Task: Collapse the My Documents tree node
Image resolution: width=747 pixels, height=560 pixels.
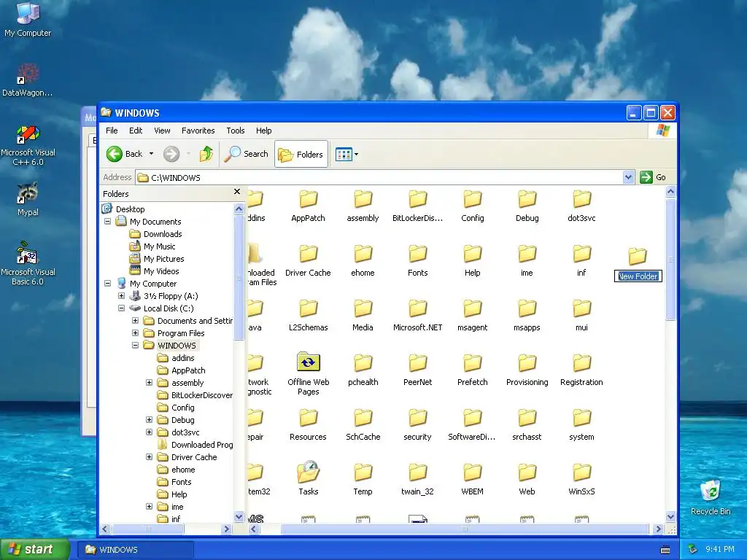Action: [108, 222]
